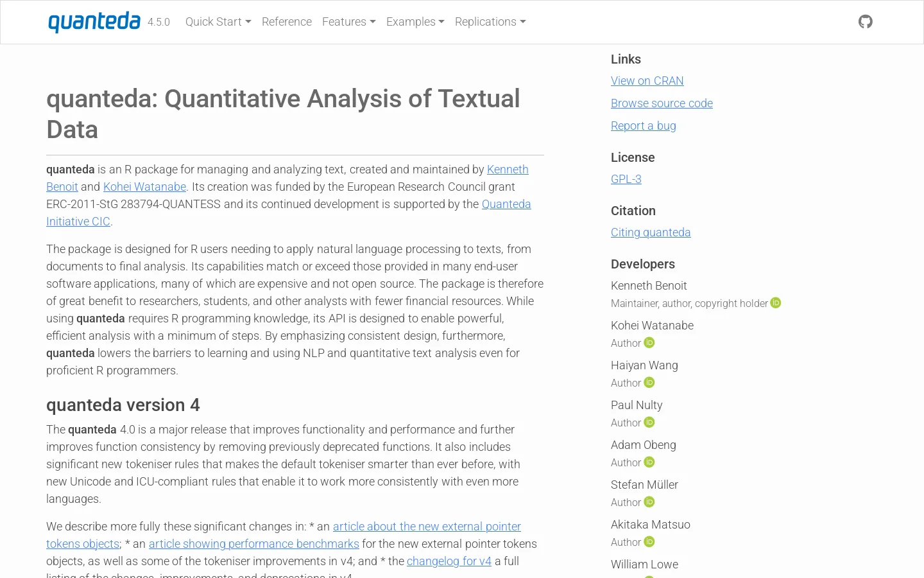This screenshot has height=578, width=924.
Task: Open the GPL-3 license link
Action: point(626,179)
